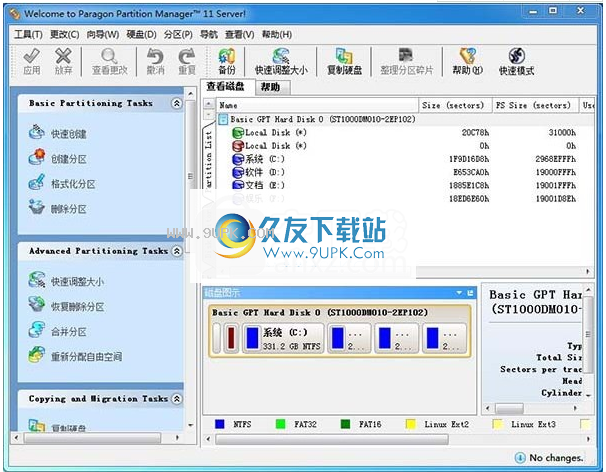
Task: Click the 复制硬盘 toolbar icon
Action: pos(344,56)
